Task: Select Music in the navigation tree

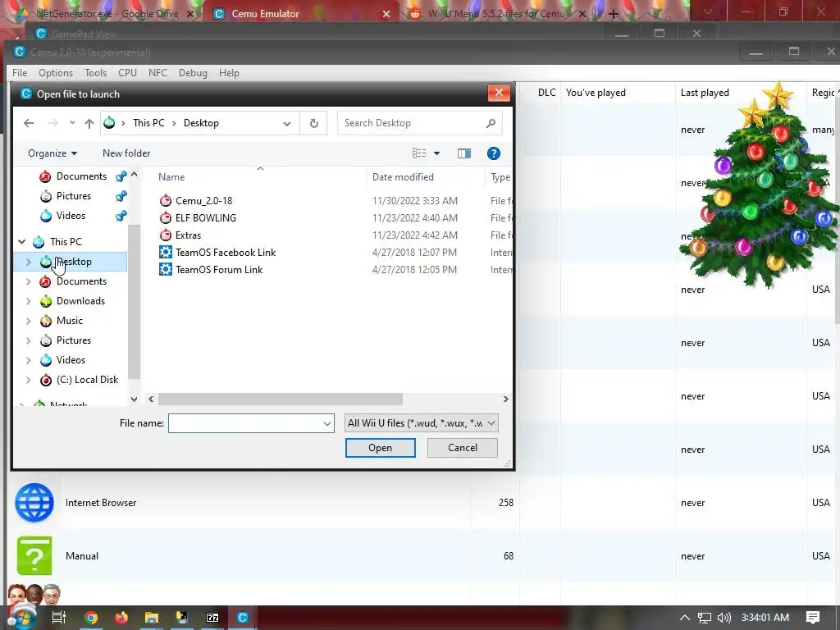Action: (70, 321)
